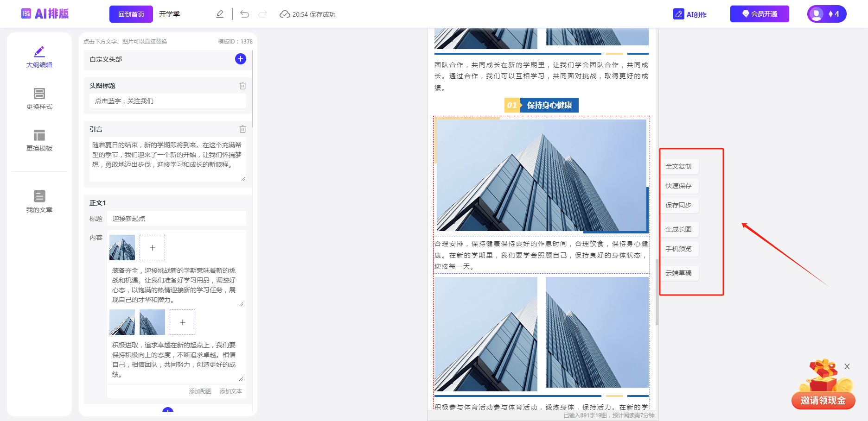Delete the 引言 section via trash icon
868x421 pixels.
243,129
